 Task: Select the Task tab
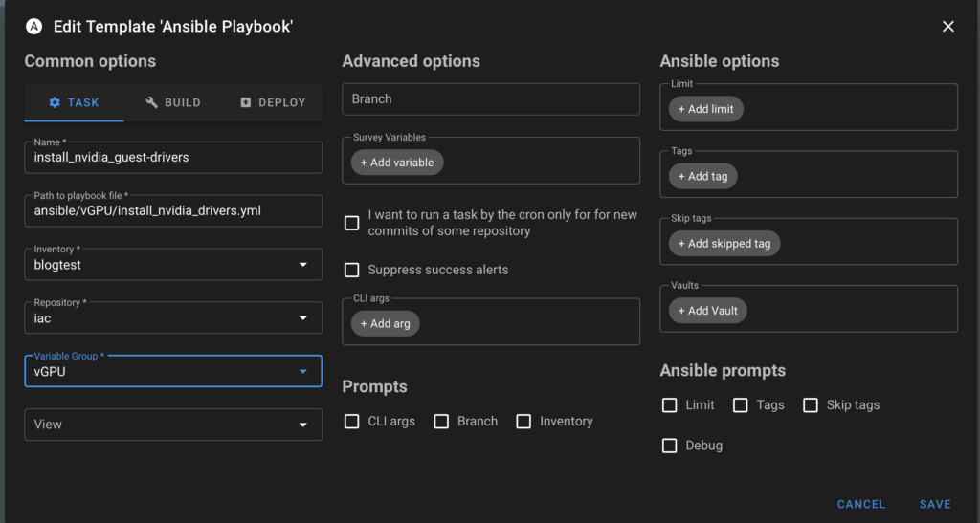tap(74, 102)
